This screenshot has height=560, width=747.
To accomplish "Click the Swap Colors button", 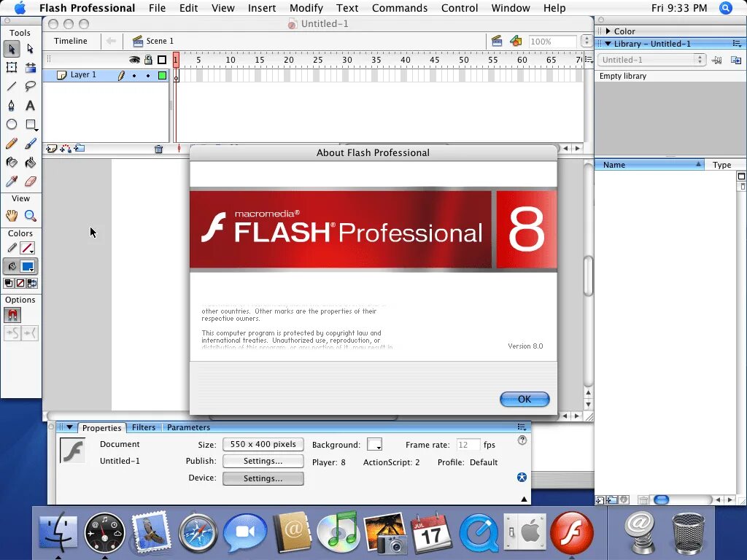I will (x=32, y=284).
